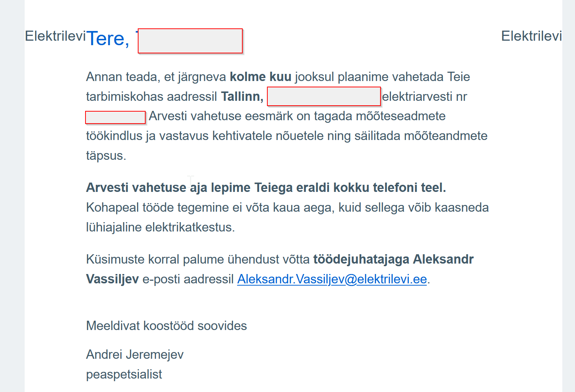Click the Aleksandr.Vassiljev@elektrilevi.ee email link
Viewport: 575px width, 392px height.
[332, 279]
